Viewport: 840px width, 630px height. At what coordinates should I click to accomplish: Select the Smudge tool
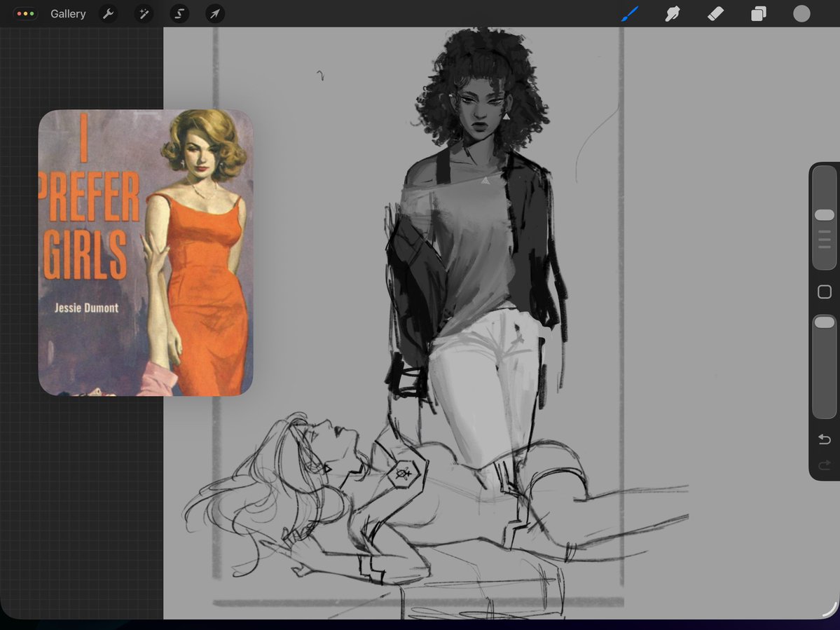(673, 14)
